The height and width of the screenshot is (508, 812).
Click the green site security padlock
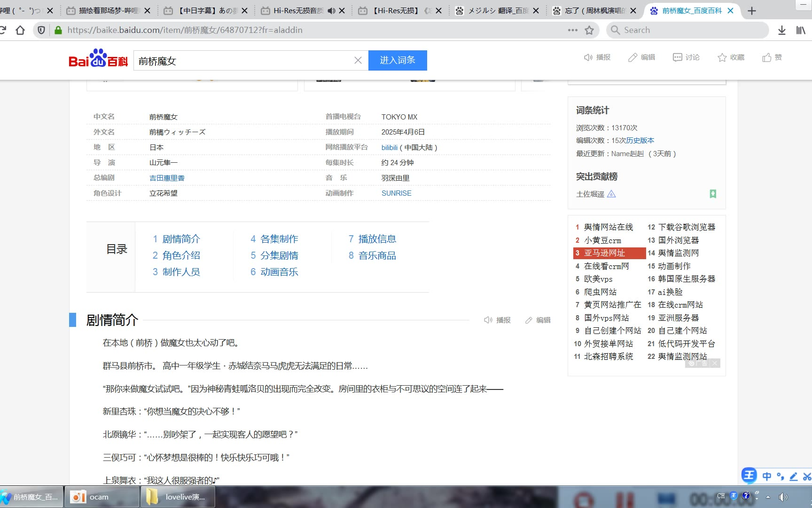click(58, 30)
